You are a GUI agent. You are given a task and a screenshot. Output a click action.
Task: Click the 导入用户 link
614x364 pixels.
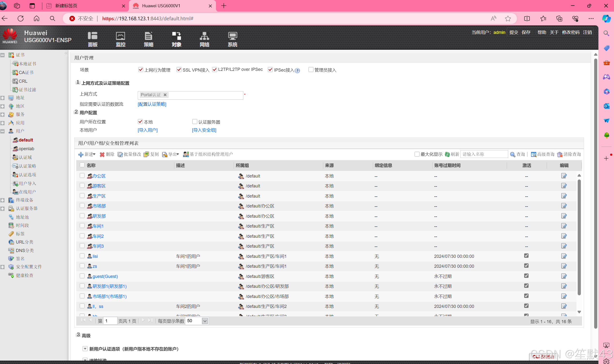[147, 130]
